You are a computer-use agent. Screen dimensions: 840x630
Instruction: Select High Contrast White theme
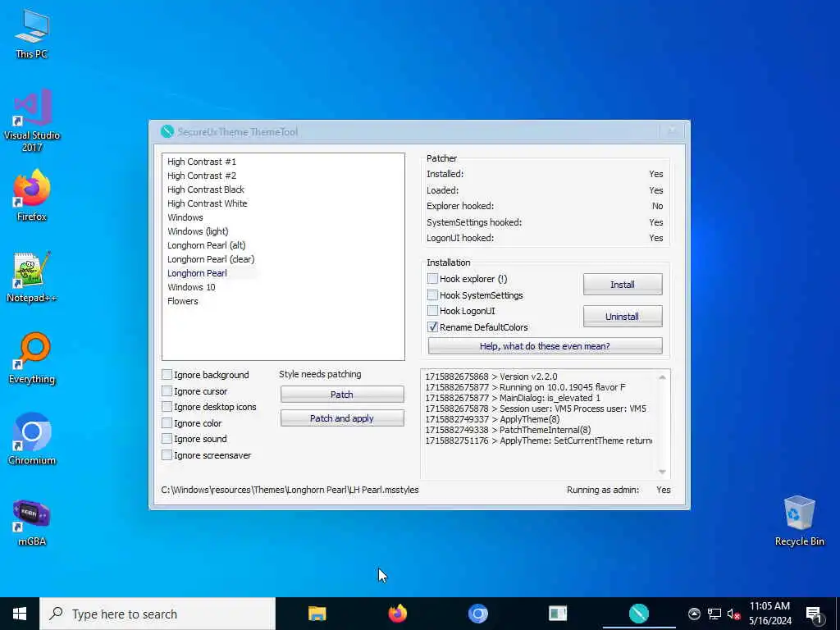coord(208,203)
